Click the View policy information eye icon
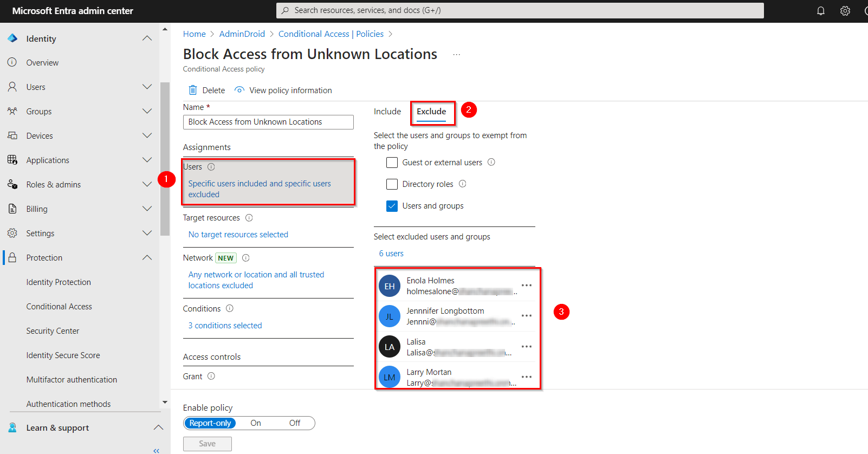868x454 pixels. (239, 90)
